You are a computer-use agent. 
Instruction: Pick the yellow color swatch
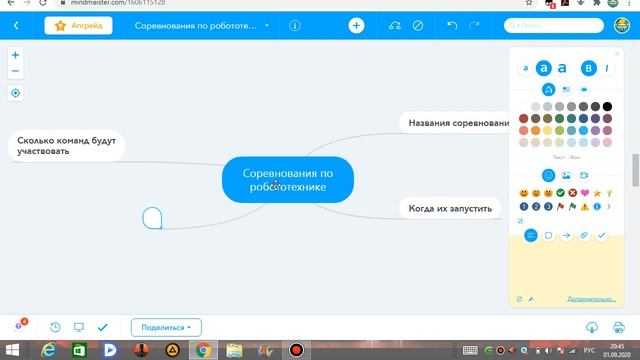coord(547,131)
